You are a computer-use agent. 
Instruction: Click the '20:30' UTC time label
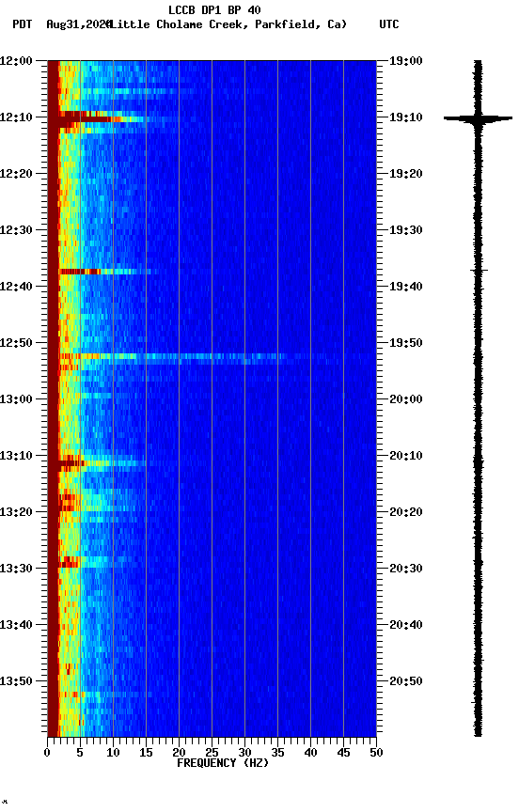[x=406, y=570]
